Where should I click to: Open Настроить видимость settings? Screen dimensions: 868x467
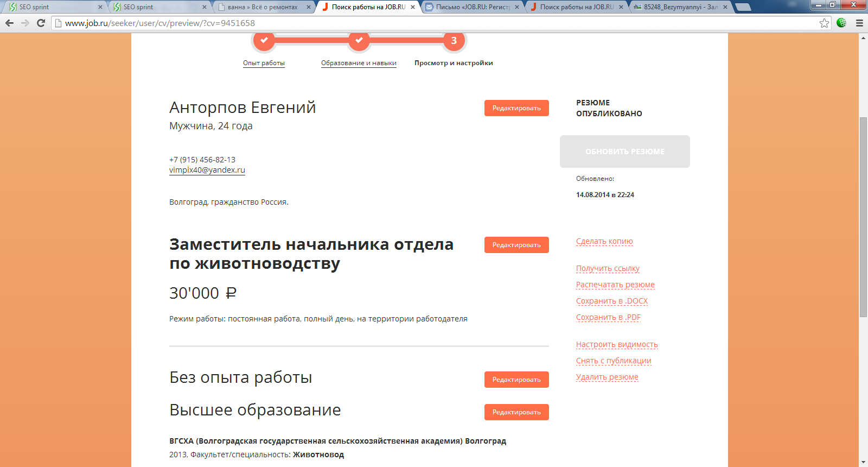[x=617, y=345]
